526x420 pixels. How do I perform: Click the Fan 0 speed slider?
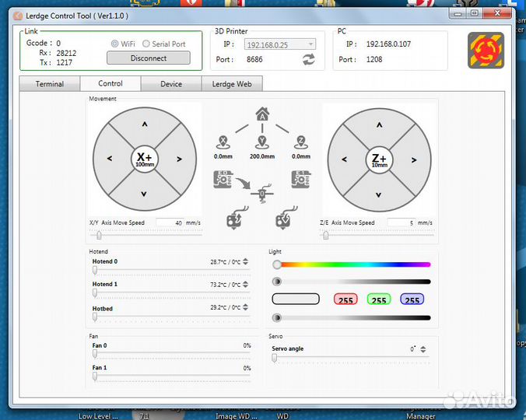tap(171, 354)
